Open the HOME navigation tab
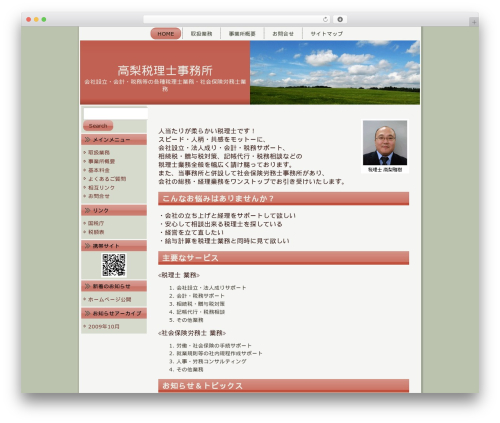The image size is (500, 423). (x=166, y=34)
